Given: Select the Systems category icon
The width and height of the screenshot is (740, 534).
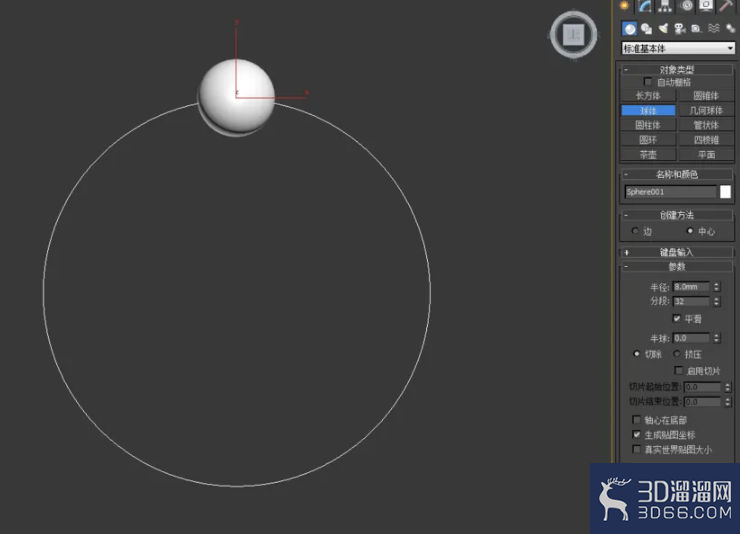Looking at the screenshot, I should 730,29.
